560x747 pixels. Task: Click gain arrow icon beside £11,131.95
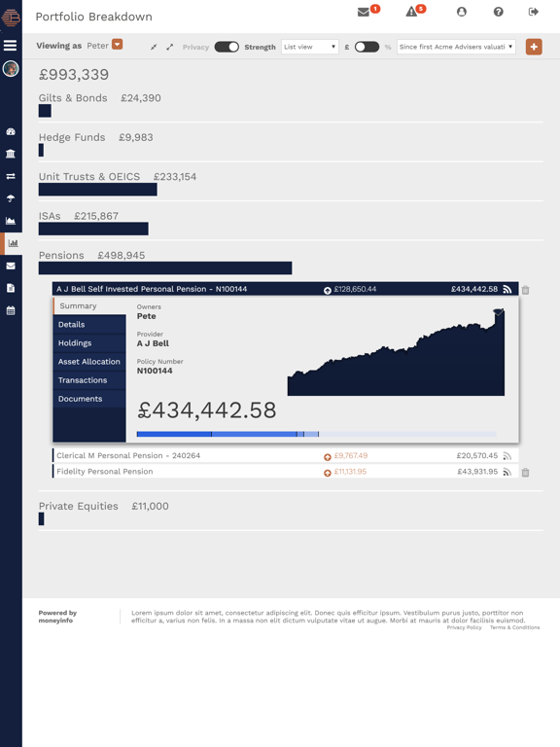point(327,473)
